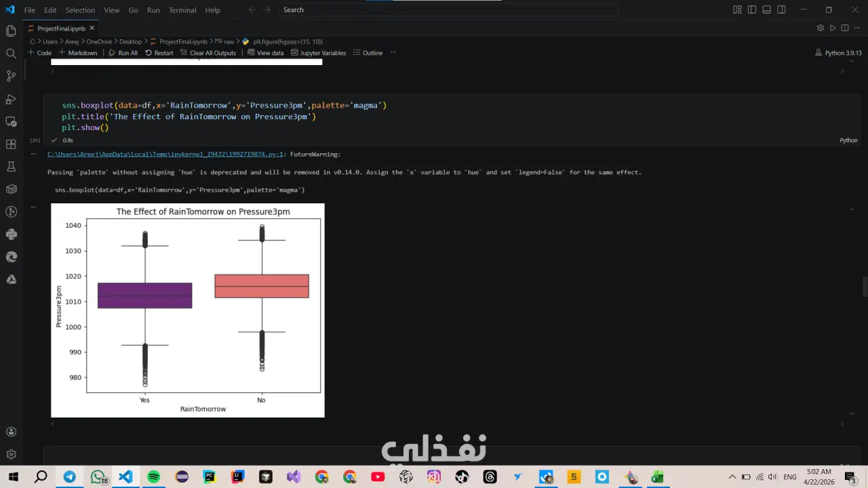Open plot output ellipsis menu beside the chart
The width and height of the screenshot is (868, 488).
tap(33, 207)
